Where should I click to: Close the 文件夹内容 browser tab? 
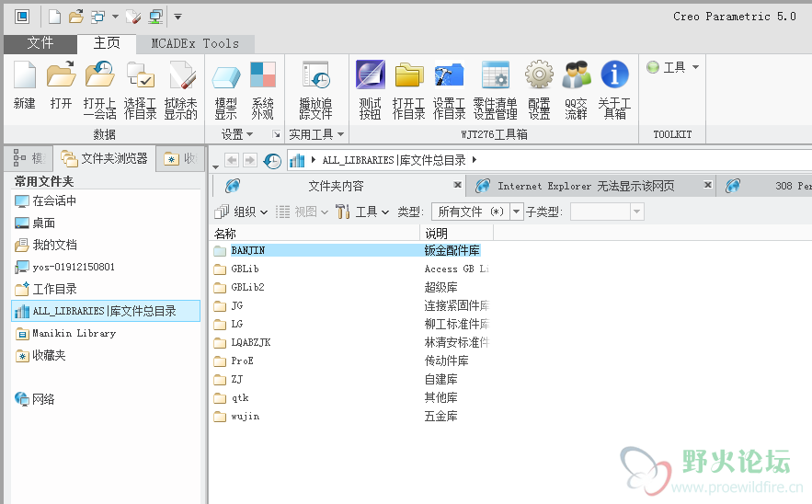pyautogui.click(x=457, y=185)
